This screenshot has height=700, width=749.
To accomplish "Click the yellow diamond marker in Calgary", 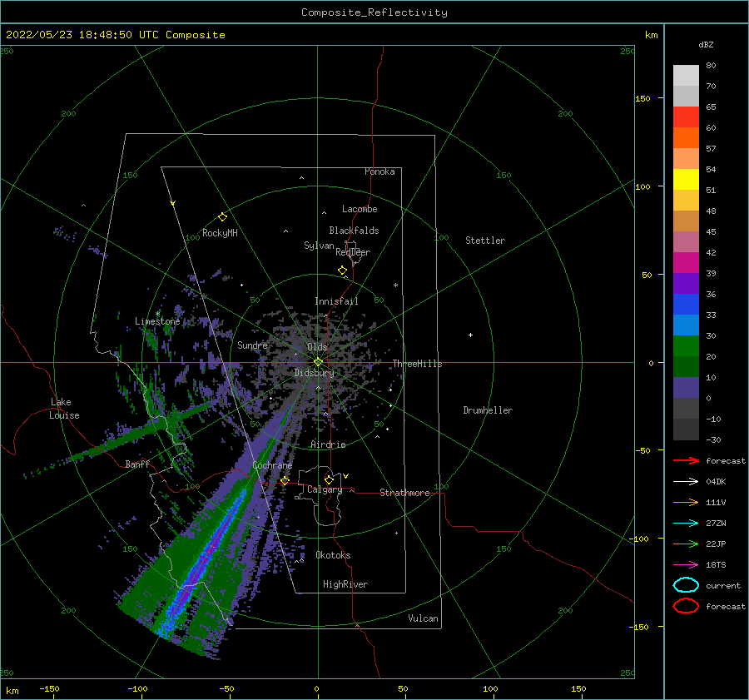I will (x=329, y=479).
